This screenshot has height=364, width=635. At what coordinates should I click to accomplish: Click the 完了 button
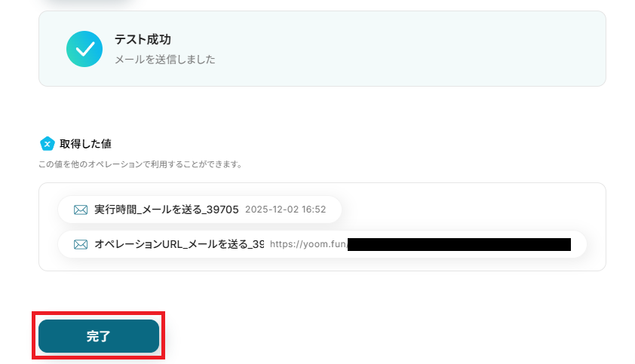(99, 336)
